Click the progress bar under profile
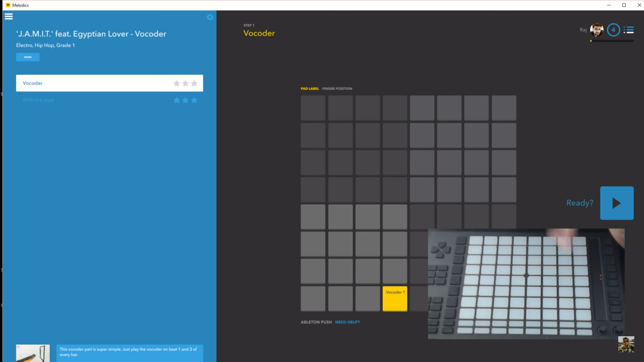Image resolution: width=644 pixels, height=362 pixels. (612, 41)
